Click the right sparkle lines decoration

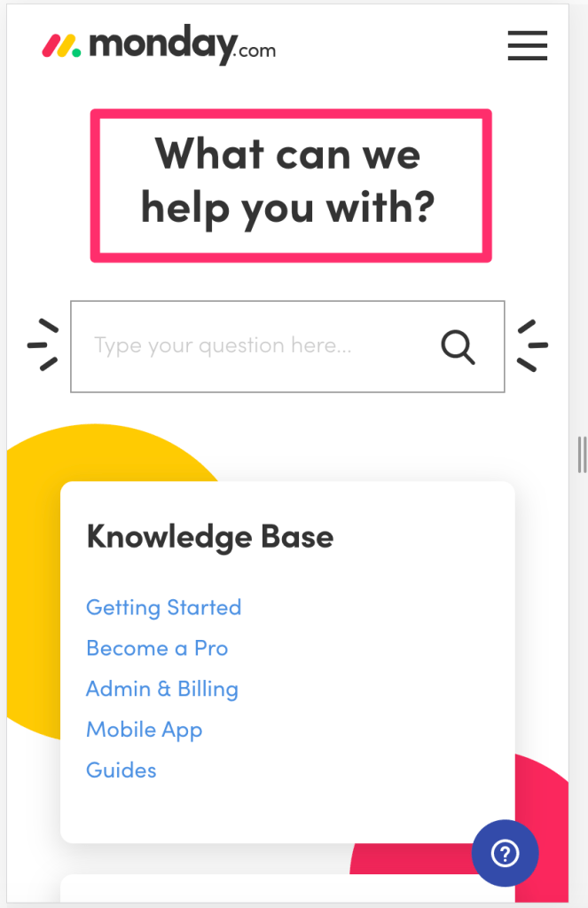click(x=532, y=345)
